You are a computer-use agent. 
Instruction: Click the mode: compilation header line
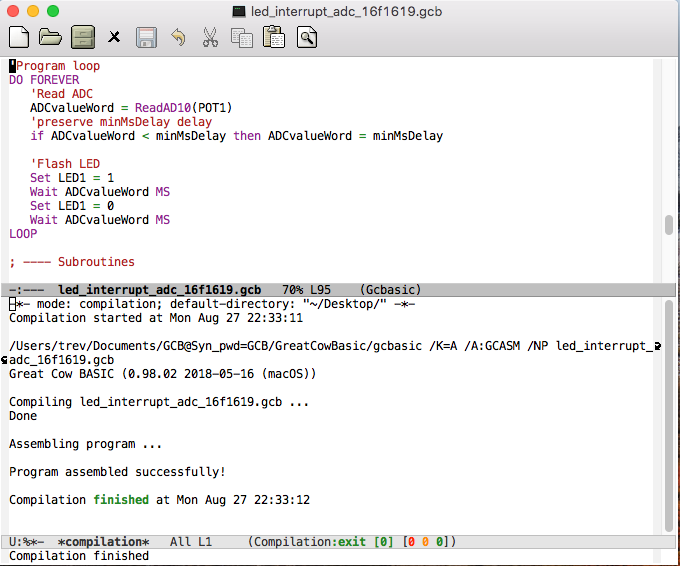(212, 304)
